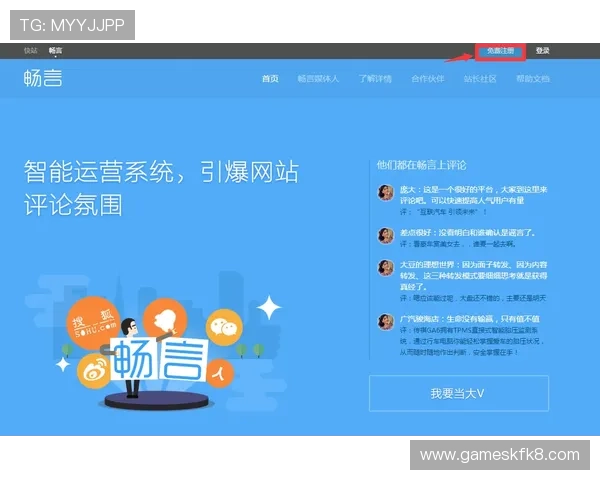Image resolution: width=600 pixels, height=480 pixels.
Task: Open the 鹿大 comment text
Action: (473, 195)
